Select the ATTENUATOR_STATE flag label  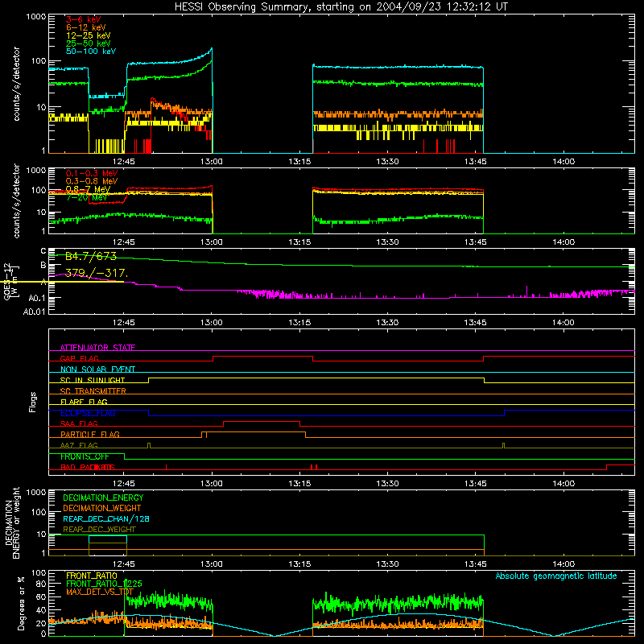(97, 348)
